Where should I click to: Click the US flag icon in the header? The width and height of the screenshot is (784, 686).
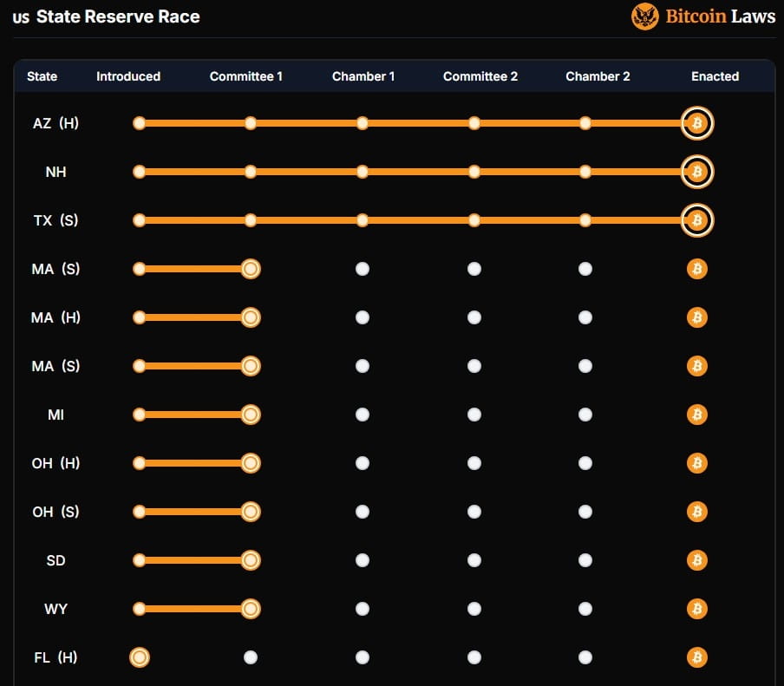[20, 16]
